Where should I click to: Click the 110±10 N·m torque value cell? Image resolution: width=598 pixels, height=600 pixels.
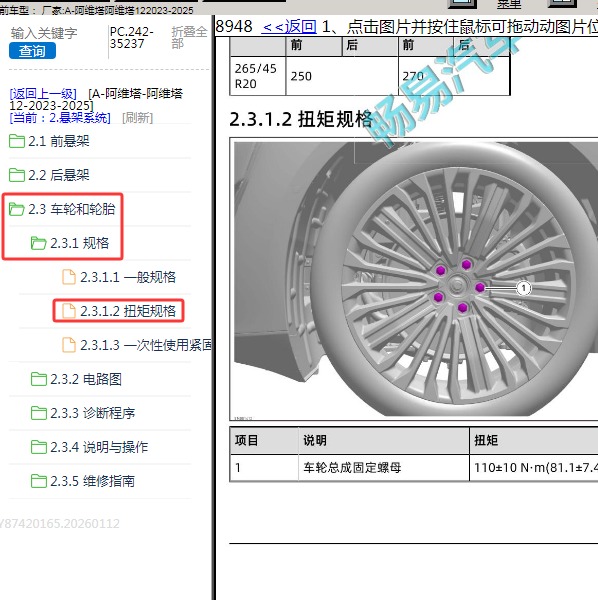[x=534, y=468]
